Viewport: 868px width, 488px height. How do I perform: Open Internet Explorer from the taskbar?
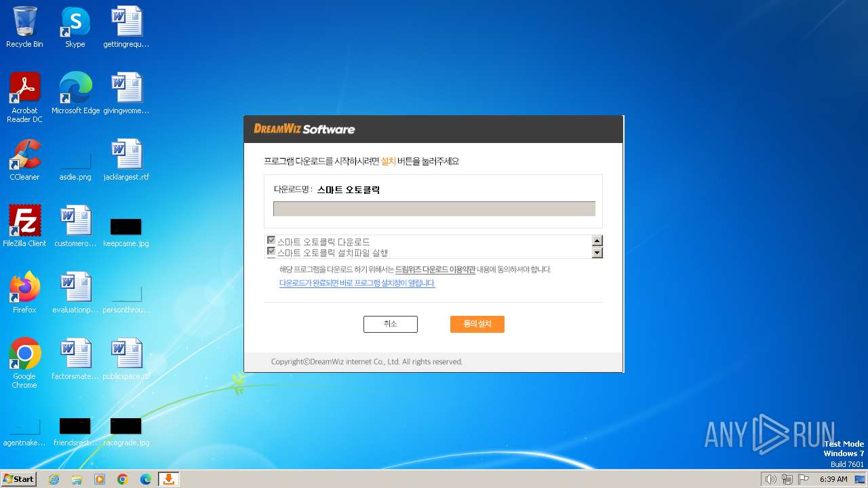point(54,479)
